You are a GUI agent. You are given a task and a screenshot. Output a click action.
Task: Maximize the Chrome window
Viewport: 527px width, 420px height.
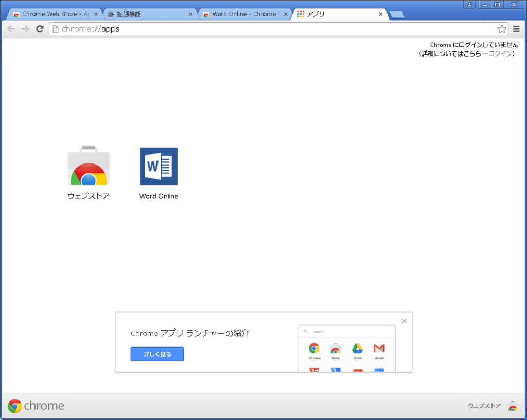498,4
